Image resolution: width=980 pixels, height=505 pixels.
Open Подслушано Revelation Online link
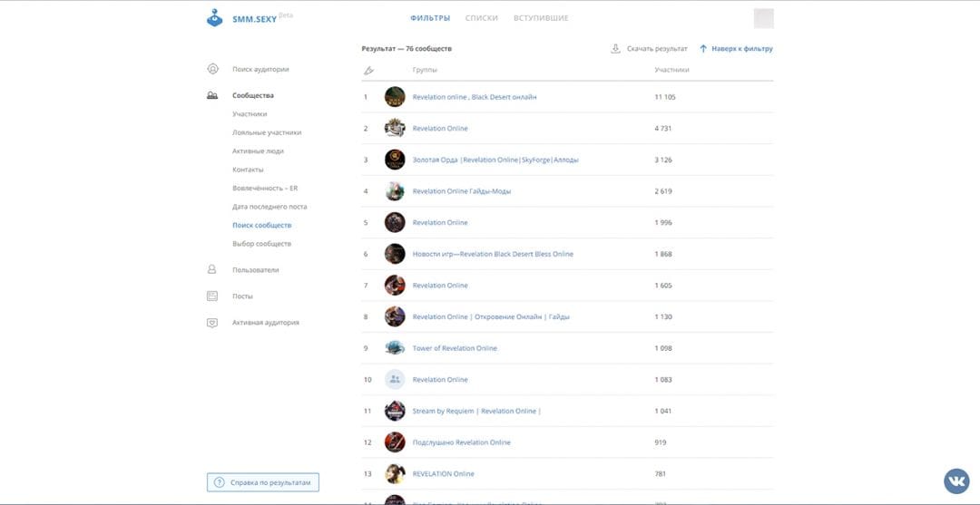coord(461,442)
